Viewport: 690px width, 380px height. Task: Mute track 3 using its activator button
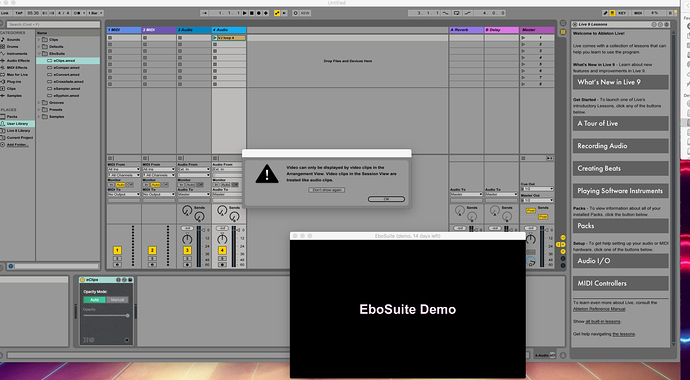(x=187, y=250)
